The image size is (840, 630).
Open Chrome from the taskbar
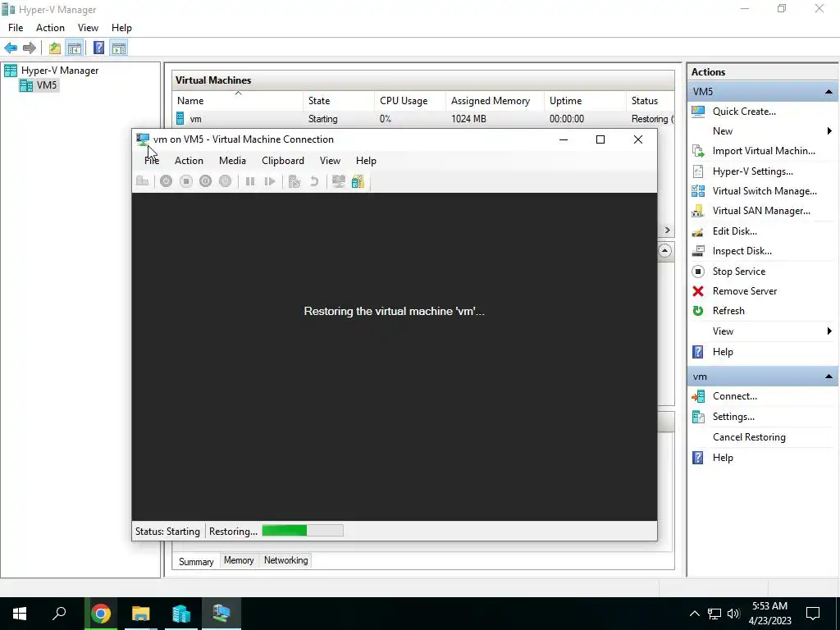(101, 614)
